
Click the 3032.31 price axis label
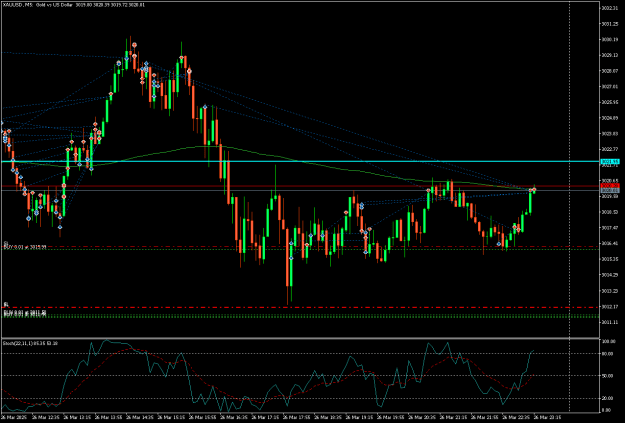point(610,8)
